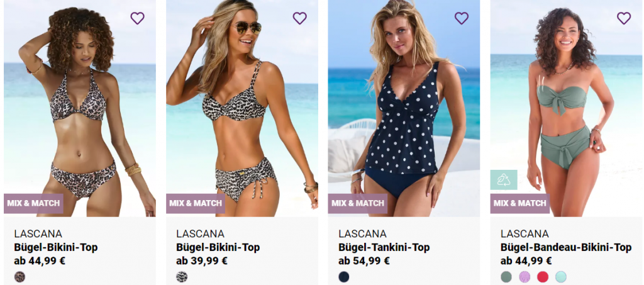Open the Bügel-Tankini-Top product link
The height and width of the screenshot is (285, 644).
tap(384, 248)
